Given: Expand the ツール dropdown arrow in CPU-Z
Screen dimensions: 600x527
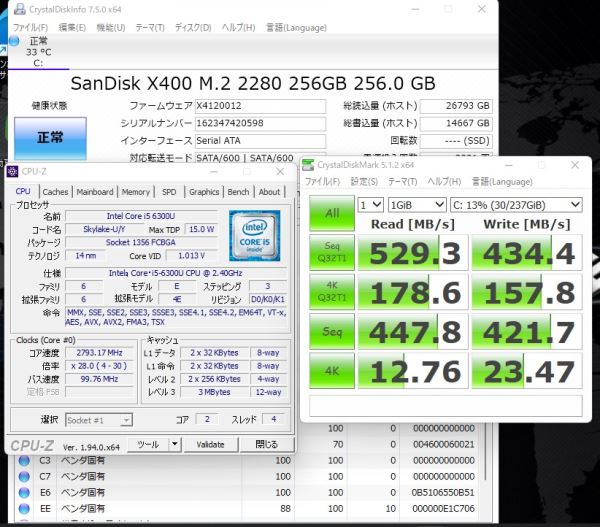Looking at the screenshot, I should 174,444.
